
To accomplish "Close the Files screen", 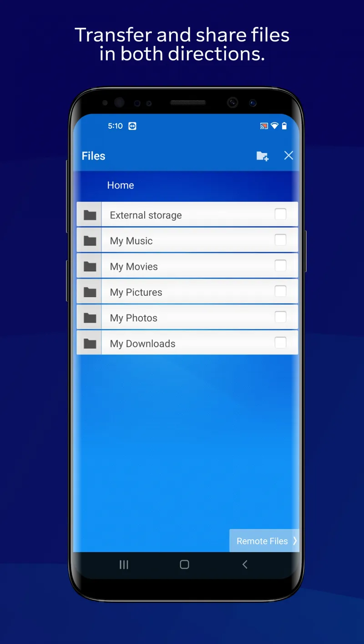I will pos(288,156).
